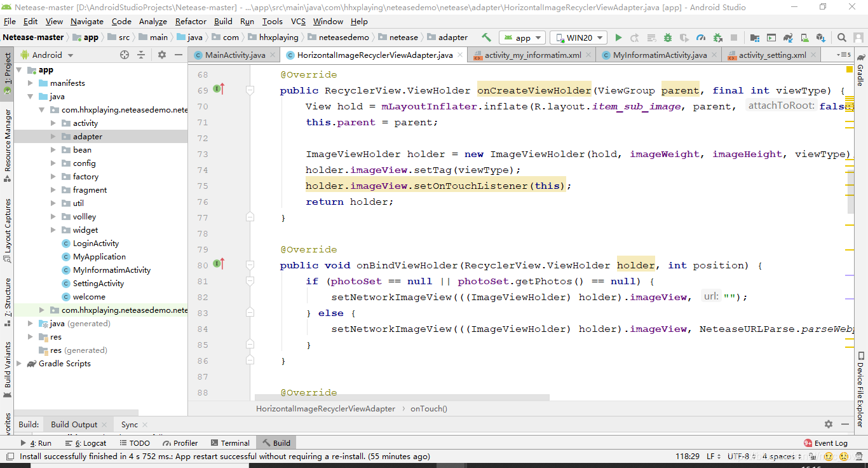Open LF line separator selector

click(x=714, y=457)
